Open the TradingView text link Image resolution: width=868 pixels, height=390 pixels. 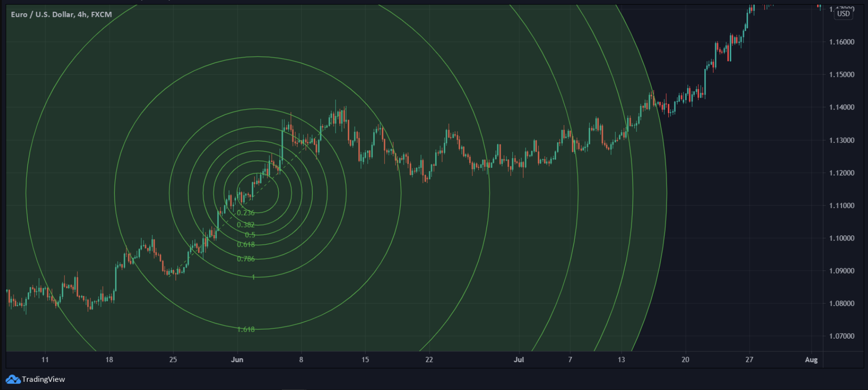[43, 379]
